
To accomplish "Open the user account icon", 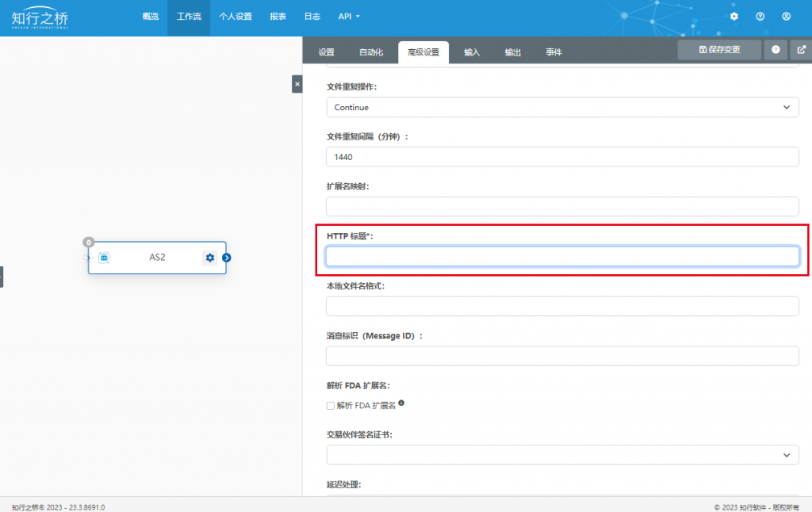I will pos(786,17).
